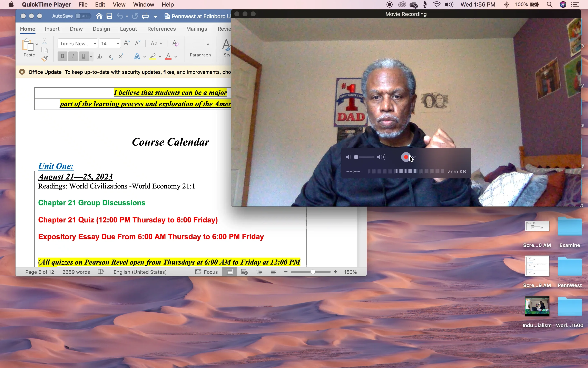
Task: Customize Quick Access Toolbar dropdown
Action: pos(156,16)
